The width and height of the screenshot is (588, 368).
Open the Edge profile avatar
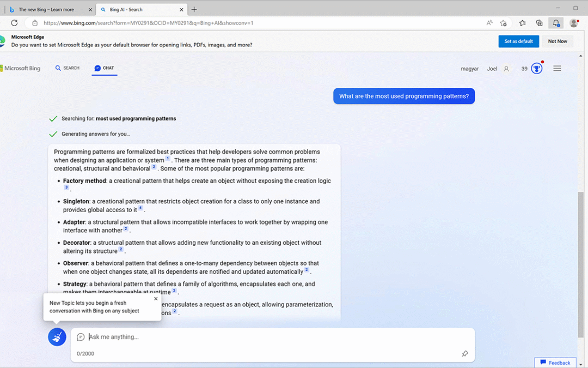(x=573, y=23)
